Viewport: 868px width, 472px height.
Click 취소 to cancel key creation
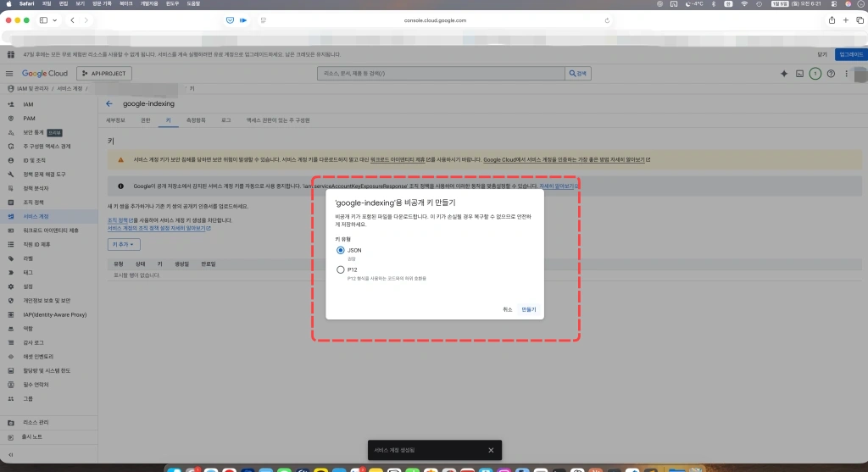507,309
